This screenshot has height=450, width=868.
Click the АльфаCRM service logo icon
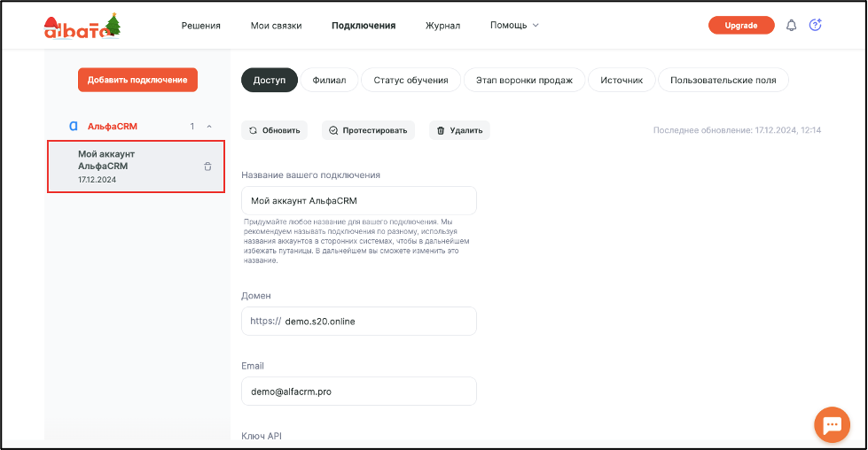pyautogui.click(x=73, y=126)
